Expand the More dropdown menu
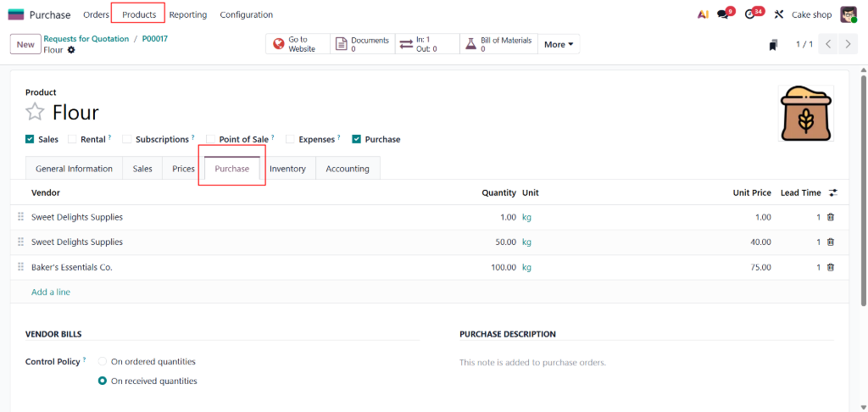Viewport: 868px width, 412px height. 559,44
